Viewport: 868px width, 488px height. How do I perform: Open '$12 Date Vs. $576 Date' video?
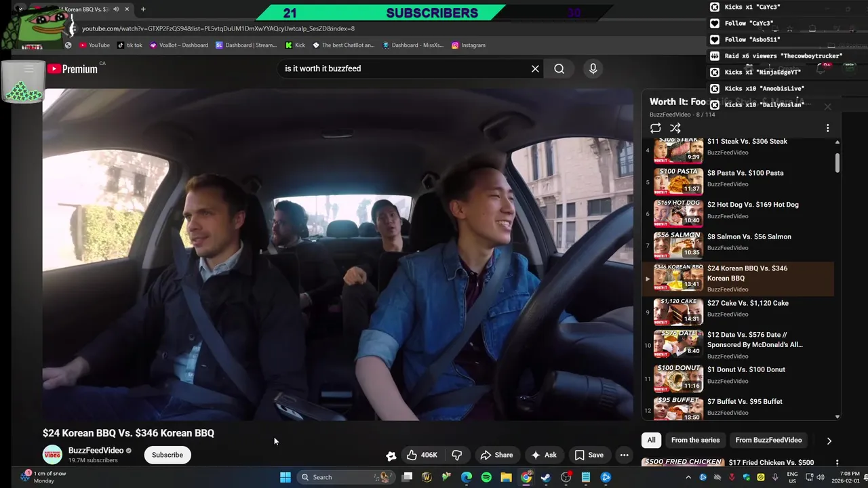click(738, 344)
